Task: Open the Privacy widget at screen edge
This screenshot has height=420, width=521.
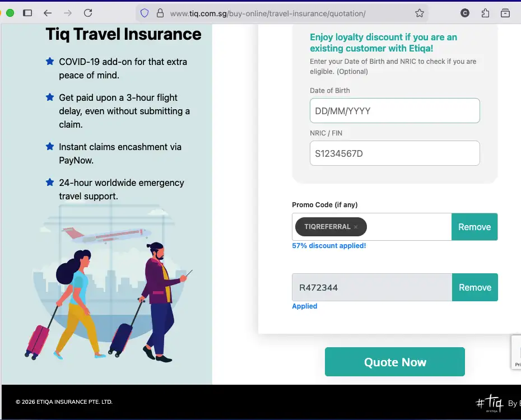Action: coord(517,352)
